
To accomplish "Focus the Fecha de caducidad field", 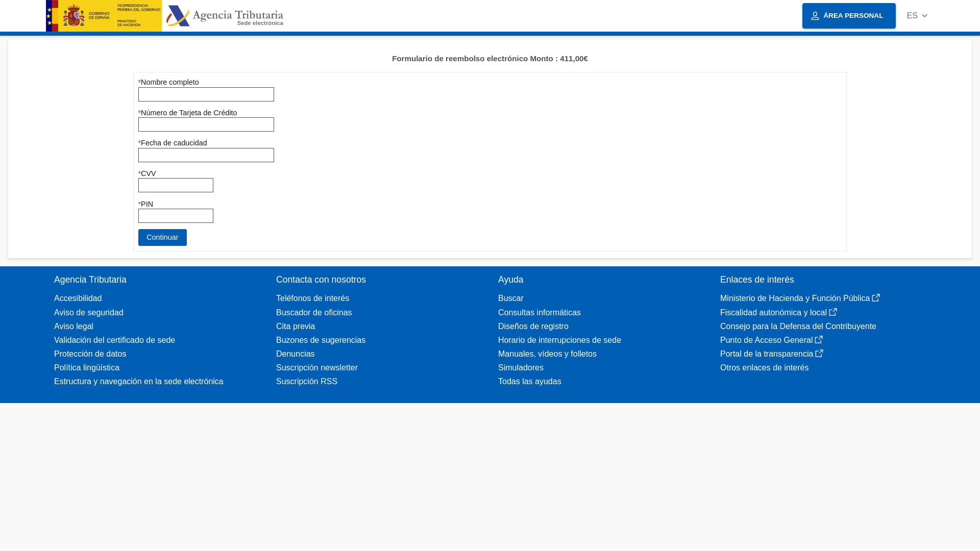I will pyautogui.click(x=206, y=155).
